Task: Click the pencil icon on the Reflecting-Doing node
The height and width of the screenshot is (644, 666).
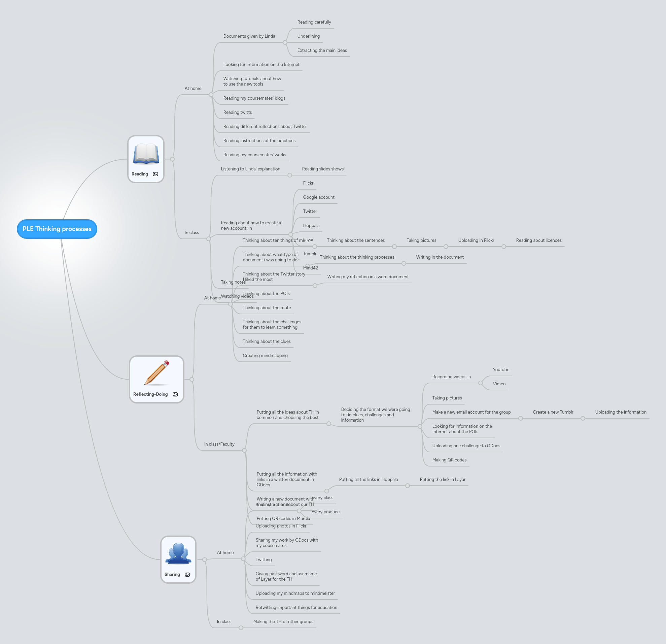Action: (156, 374)
